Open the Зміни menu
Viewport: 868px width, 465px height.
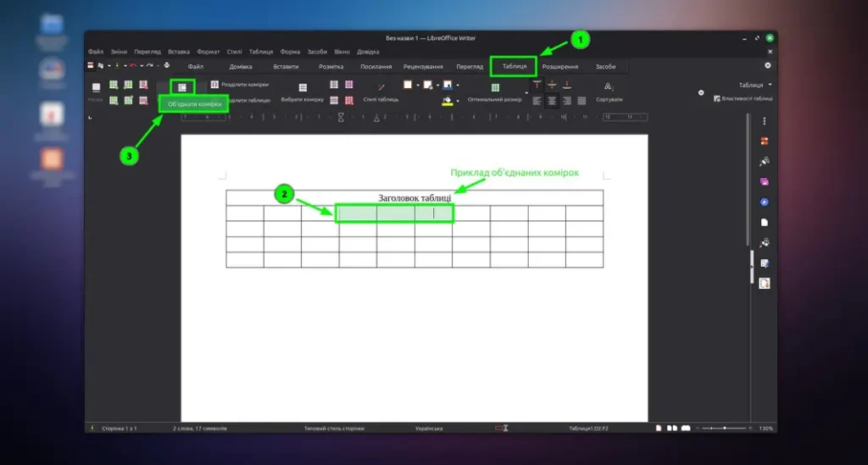119,52
